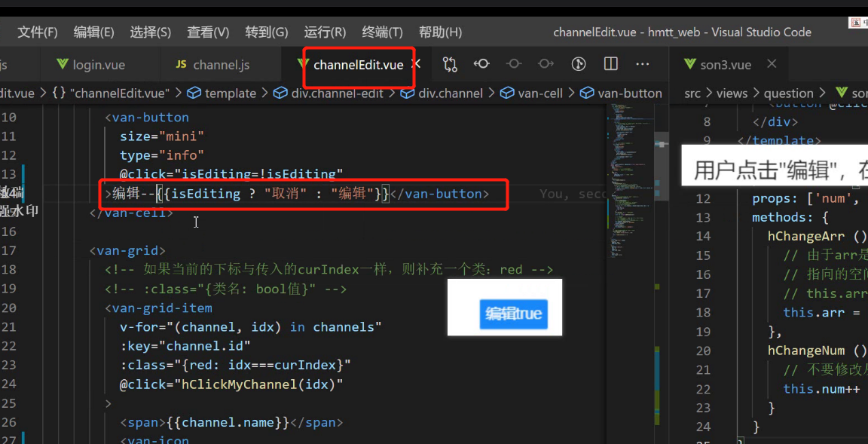Open the more actions ellipsis menu
The image size is (868, 444).
coord(643,64)
